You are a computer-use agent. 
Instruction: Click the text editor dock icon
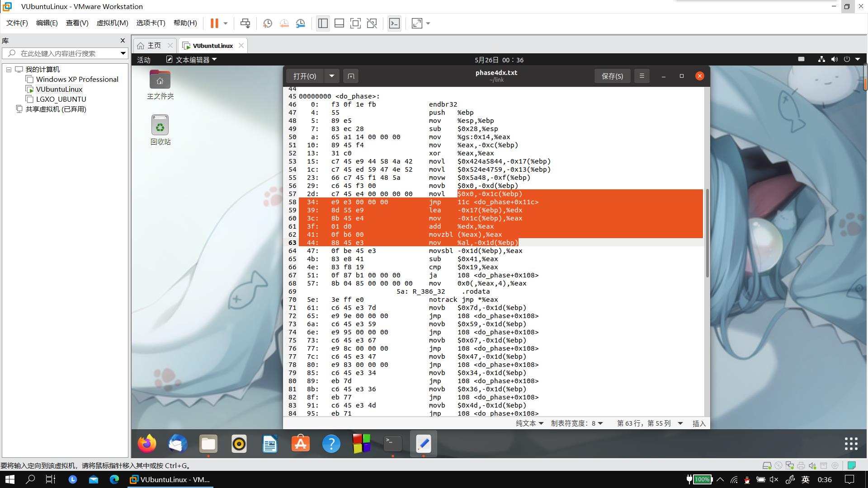(424, 444)
